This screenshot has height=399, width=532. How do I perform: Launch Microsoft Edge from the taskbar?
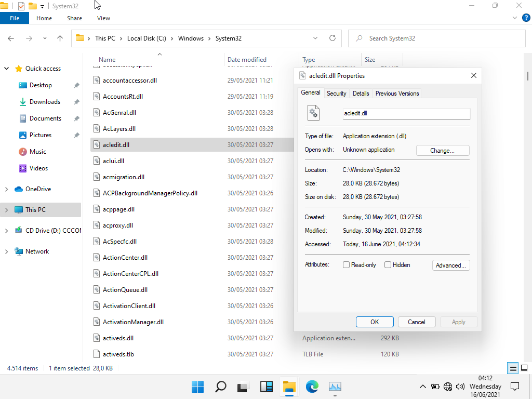pos(312,387)
